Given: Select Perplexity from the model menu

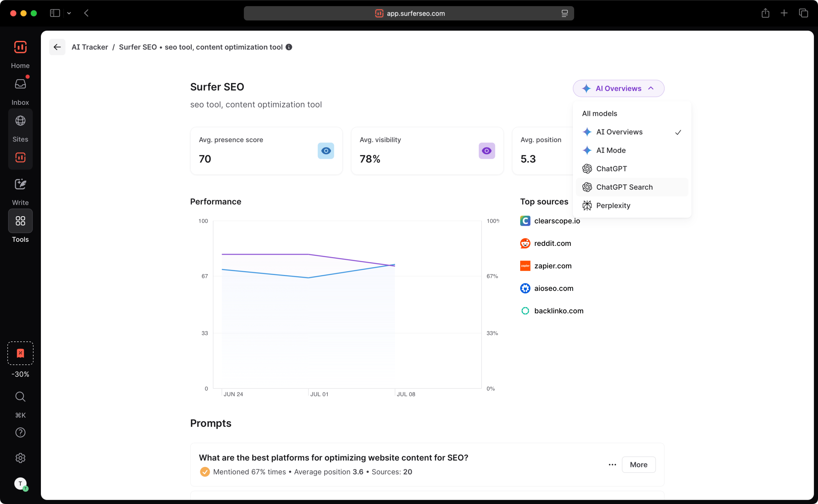Looking at the screenshot, I should coord(614,205).
